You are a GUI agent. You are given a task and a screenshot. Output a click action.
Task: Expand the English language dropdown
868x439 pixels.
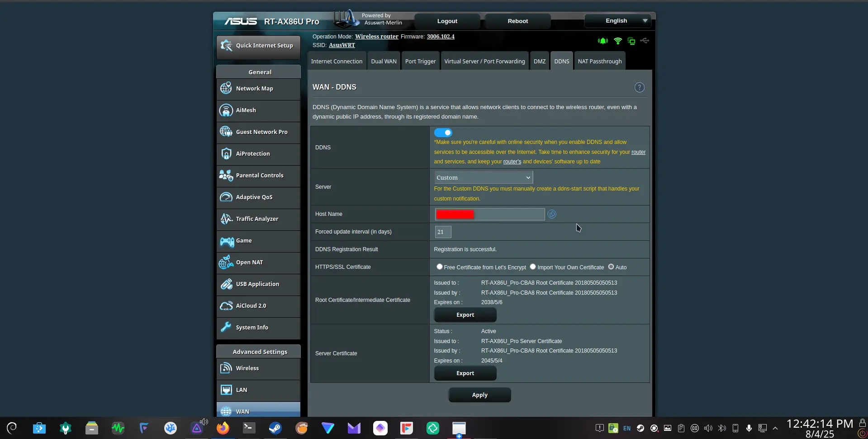point(617,21)
